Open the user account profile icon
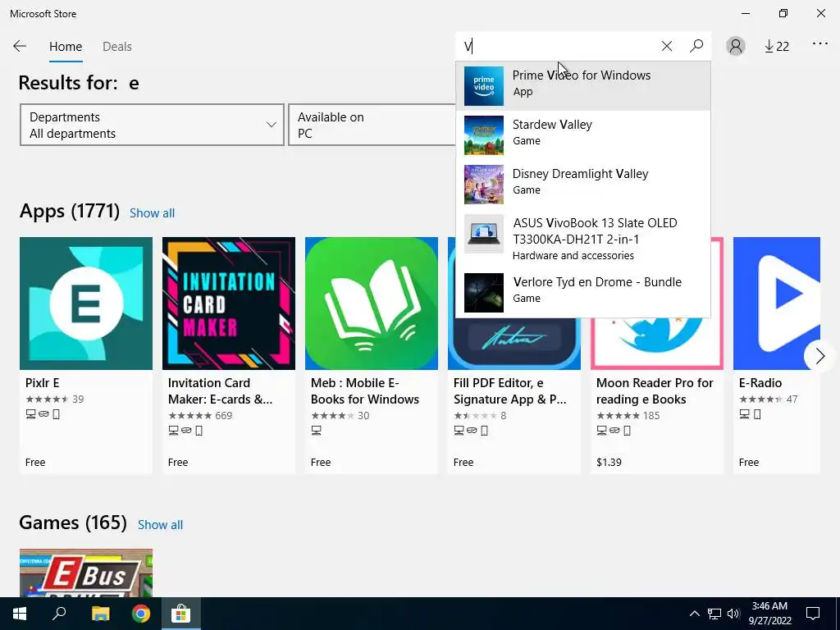The height and width of the screenshot is (630, 840). 736,46
